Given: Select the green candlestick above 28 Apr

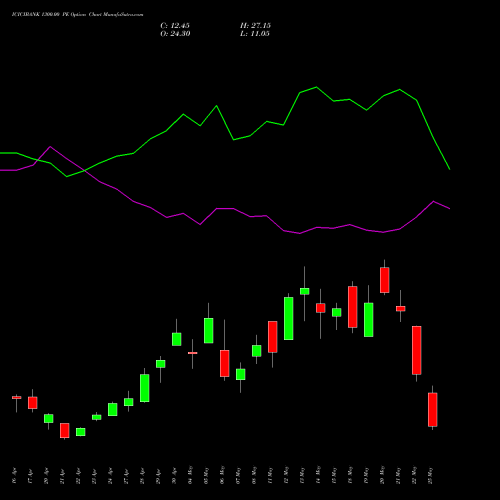Looking at the screenshot, I should 145,388.
